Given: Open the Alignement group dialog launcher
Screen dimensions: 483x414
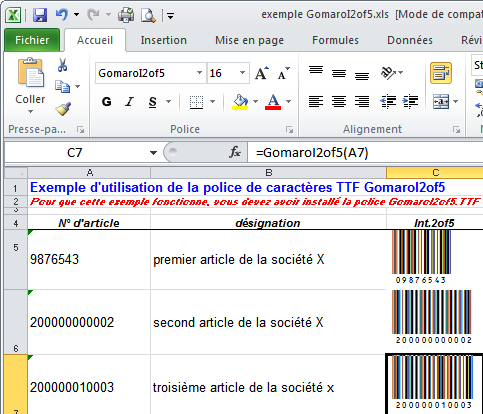Looking at the screenshot, I should coord(456,130).
